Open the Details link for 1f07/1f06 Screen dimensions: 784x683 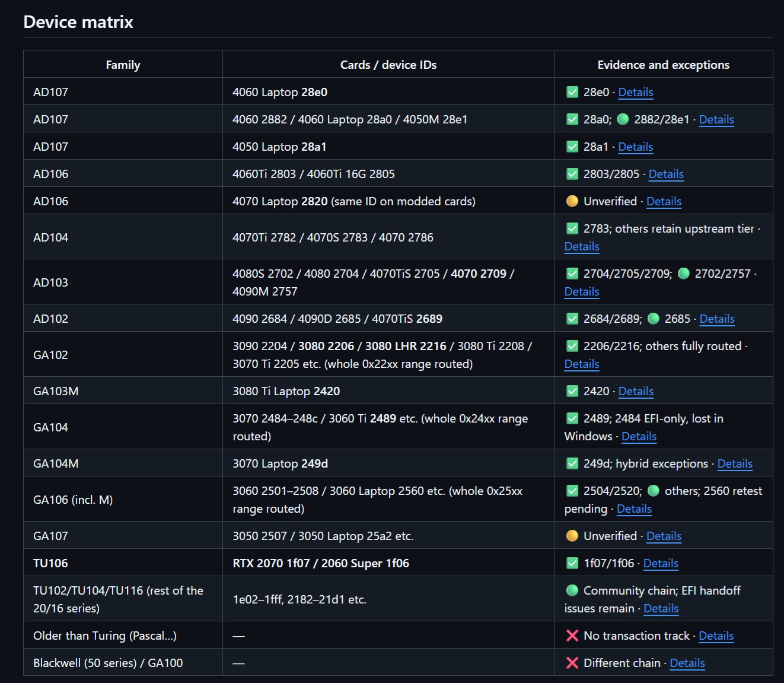pyautogui.click(x=661, y=563)
